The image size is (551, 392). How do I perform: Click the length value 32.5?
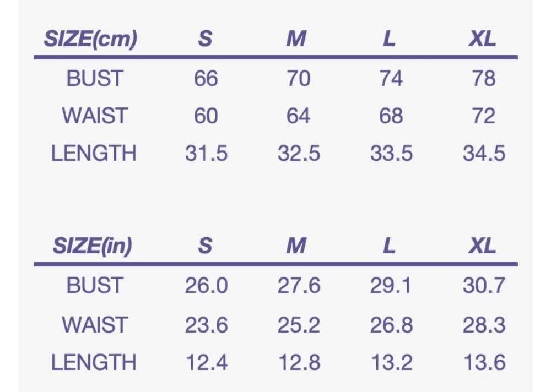pyautogui.click(x=299, y=154)
